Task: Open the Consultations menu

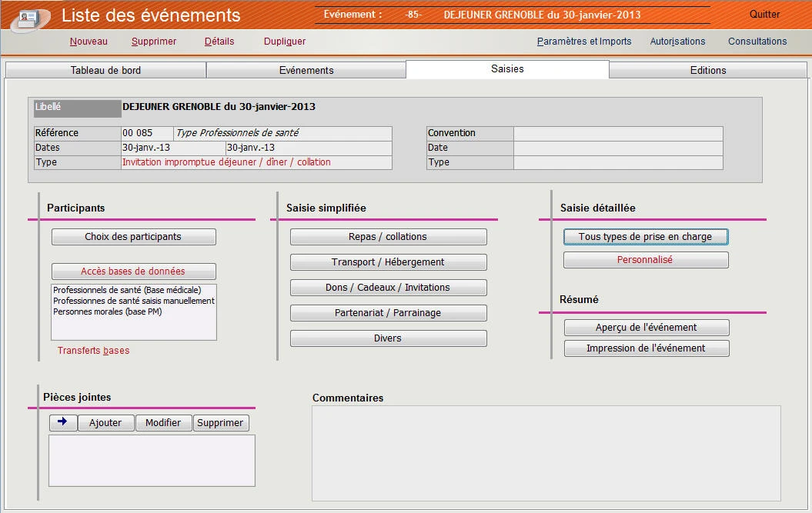Action: pos(757,42)
